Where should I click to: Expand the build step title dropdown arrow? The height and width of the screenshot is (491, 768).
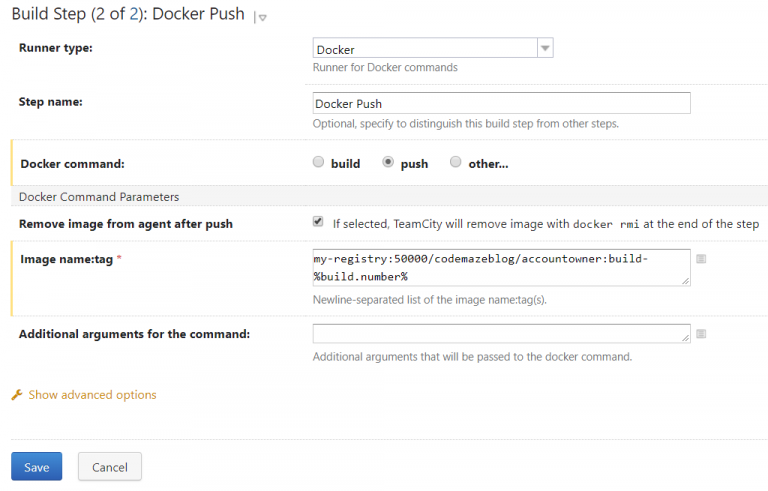coord(262,17)
